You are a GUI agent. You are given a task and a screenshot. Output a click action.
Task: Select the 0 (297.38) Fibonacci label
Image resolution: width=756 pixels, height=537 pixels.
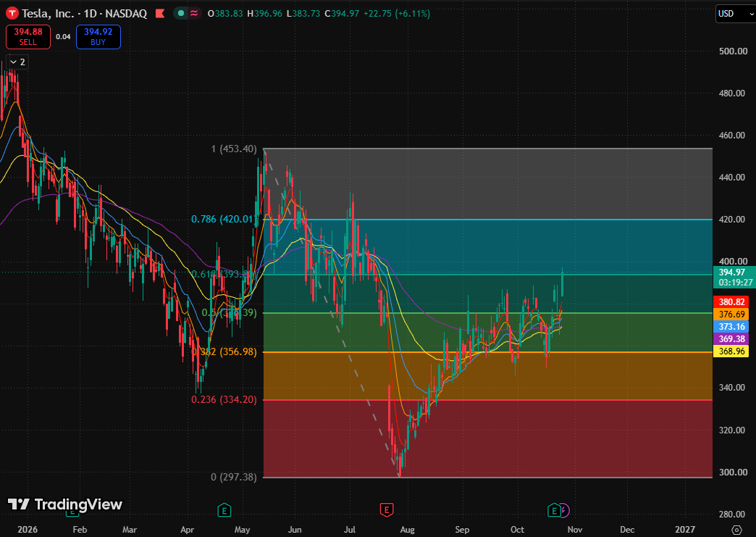pos(234,477)
